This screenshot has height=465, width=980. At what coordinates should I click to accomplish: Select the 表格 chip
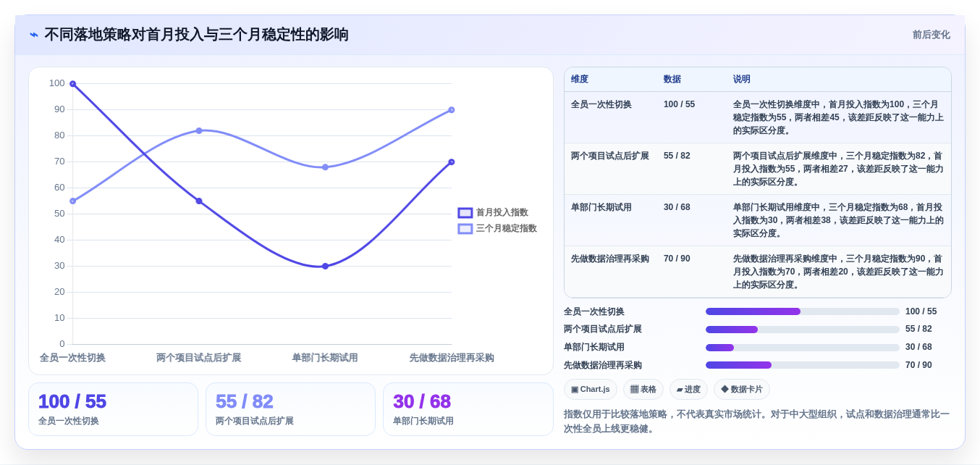pos(643,389)
